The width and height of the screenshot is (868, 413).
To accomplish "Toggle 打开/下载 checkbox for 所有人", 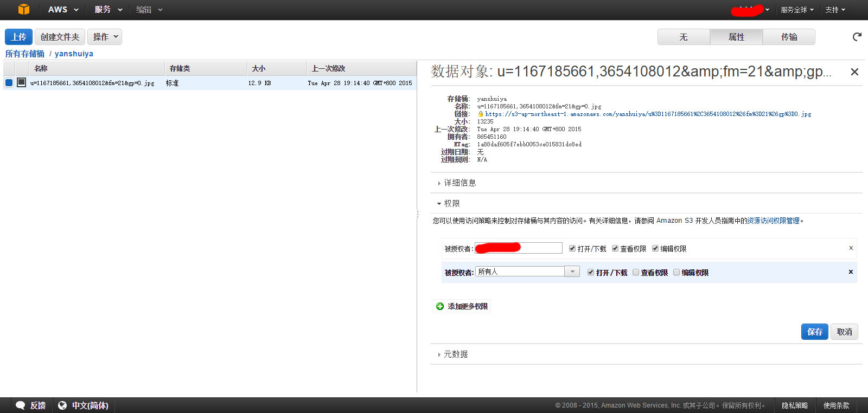I will 591,272.
